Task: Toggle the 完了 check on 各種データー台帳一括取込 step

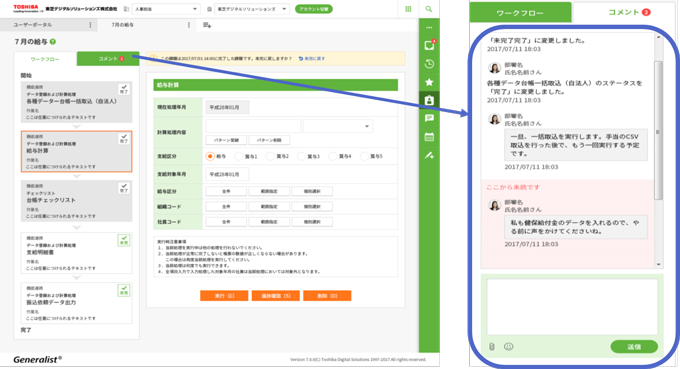Action: tap(124, 89)
